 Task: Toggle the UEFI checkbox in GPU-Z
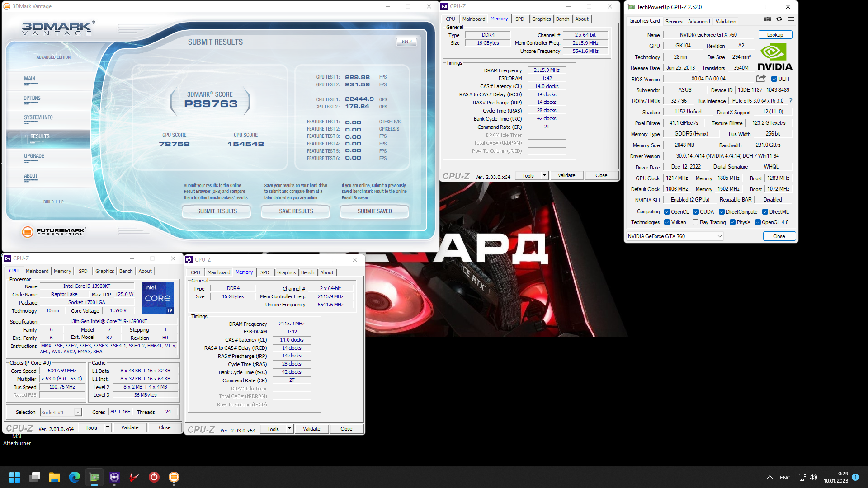pyautogui.click(x=774, y=79)
